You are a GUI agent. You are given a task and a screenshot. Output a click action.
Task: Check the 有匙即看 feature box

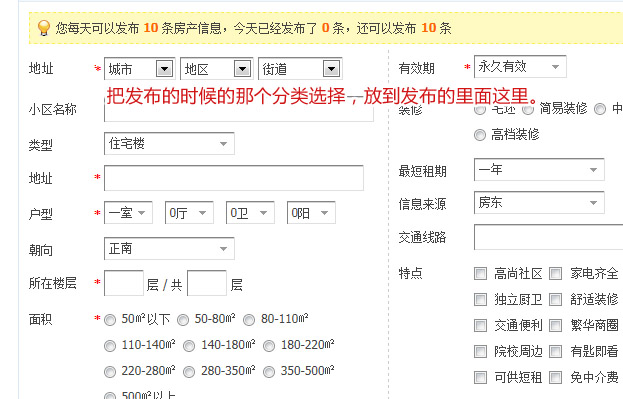click(555, 351)
